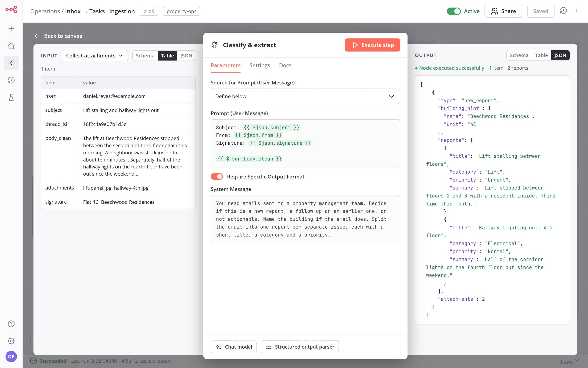Click the Chat model connector button
Viewport: 588px width, 368px height.
tap(234, 347)
